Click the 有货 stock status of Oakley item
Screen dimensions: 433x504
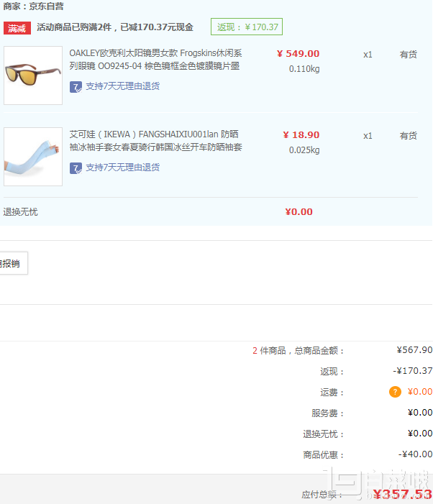[409, 55]
